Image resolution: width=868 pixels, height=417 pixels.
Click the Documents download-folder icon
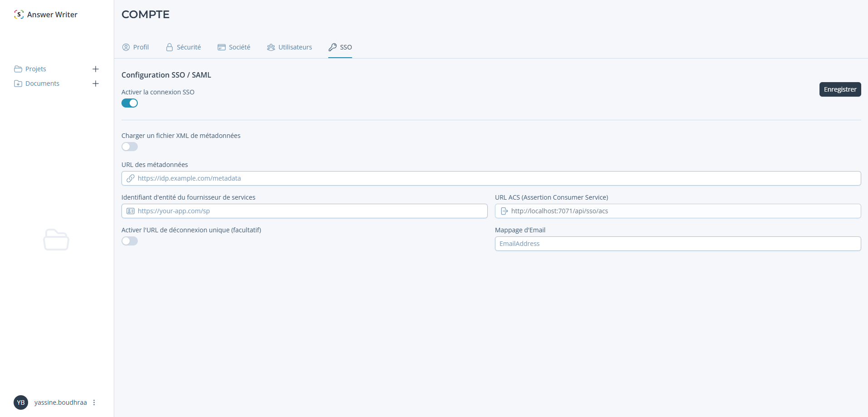tap(18, 83)
